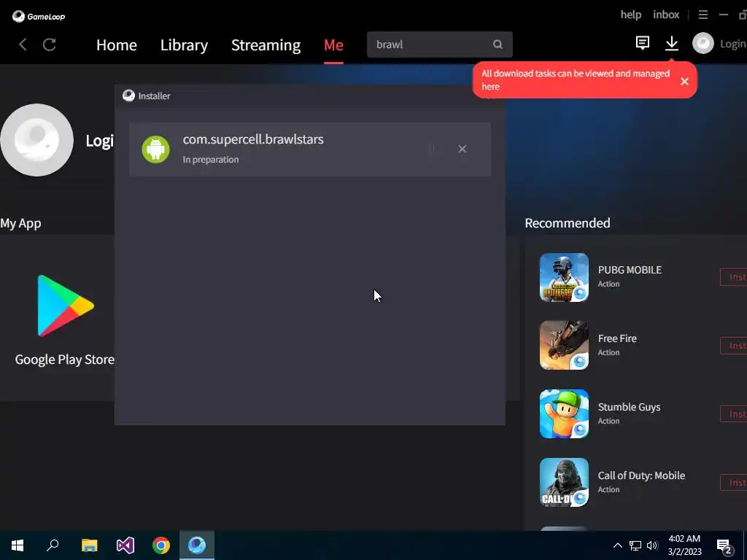The width and height of the screenshot is (747, 560).
Task: Open the hamburger menu in the title bar
Action: [703, 15]
